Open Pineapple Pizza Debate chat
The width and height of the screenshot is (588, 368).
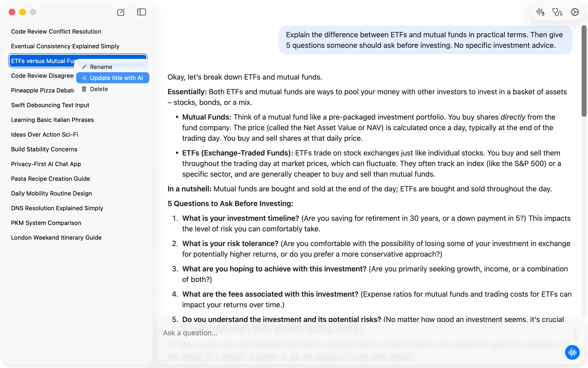tap(42, 90)
